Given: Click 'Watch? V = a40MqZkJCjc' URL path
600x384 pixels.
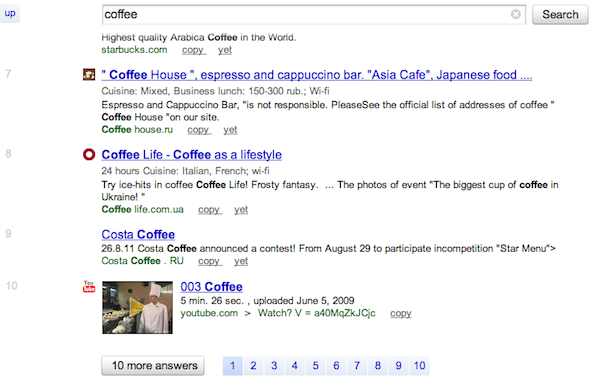Looking at the screenshot, I should point(316,313).
